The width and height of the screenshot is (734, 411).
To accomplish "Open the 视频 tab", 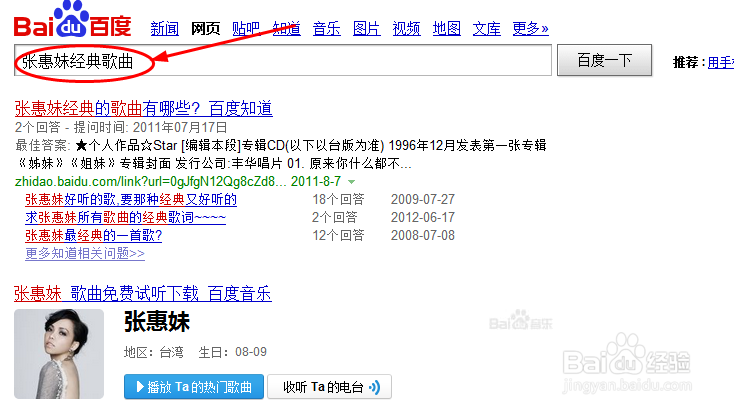I will (x=406, y=29).
